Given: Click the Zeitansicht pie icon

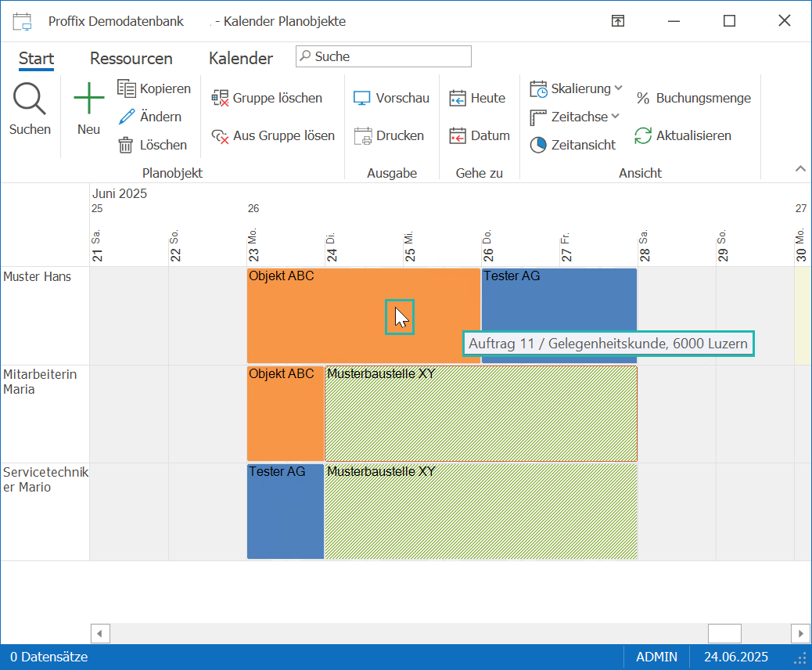Looking at the screenshot, I should [x=538, y=145].
